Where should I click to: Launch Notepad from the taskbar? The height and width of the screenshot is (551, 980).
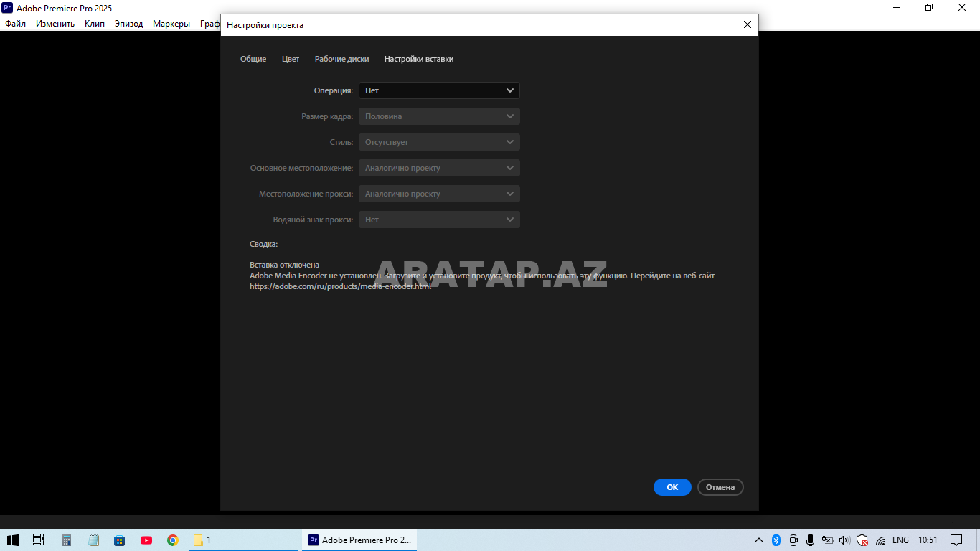93,540
